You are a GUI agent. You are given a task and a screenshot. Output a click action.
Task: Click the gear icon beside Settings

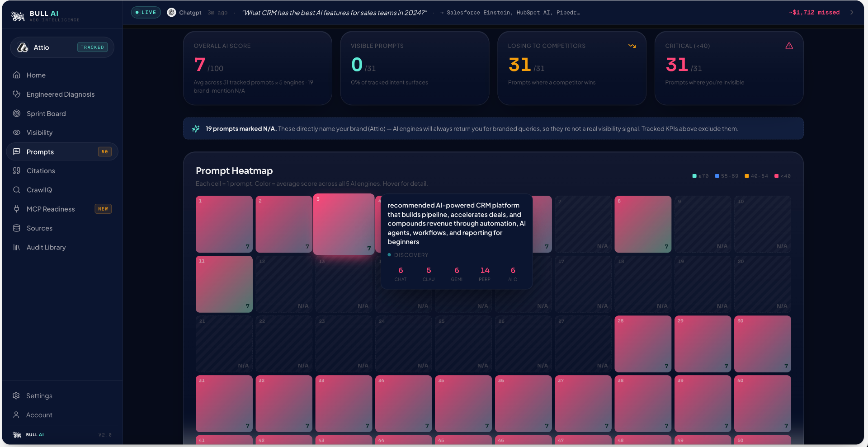pos(16,395)
